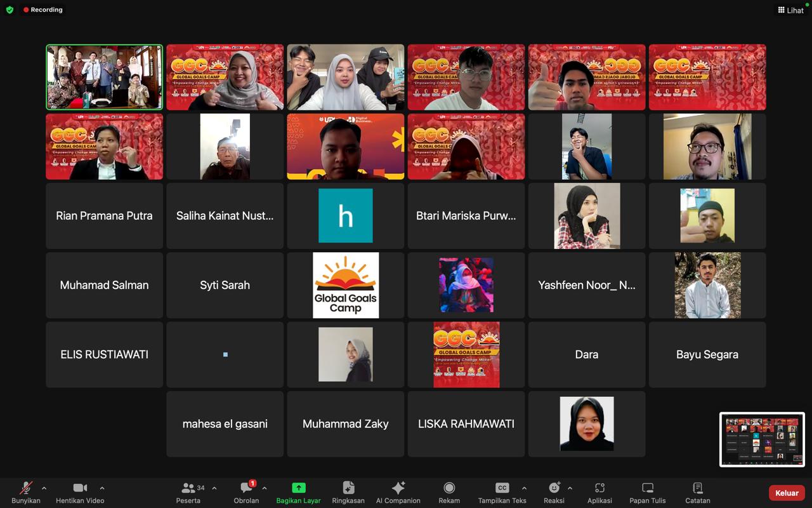The height and width of the screenshot is (508, 812).
Task: Select the tile with tiny blue square
Action: (x=225, y=354)
